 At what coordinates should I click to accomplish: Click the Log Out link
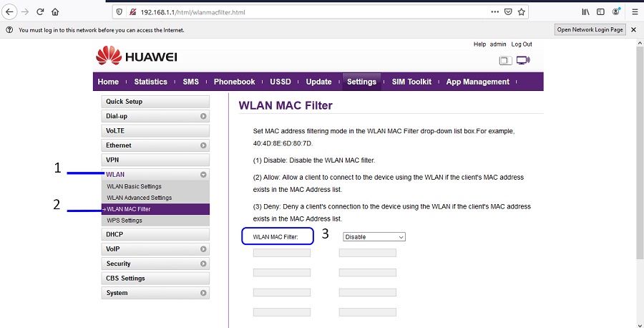coord(522,44)
